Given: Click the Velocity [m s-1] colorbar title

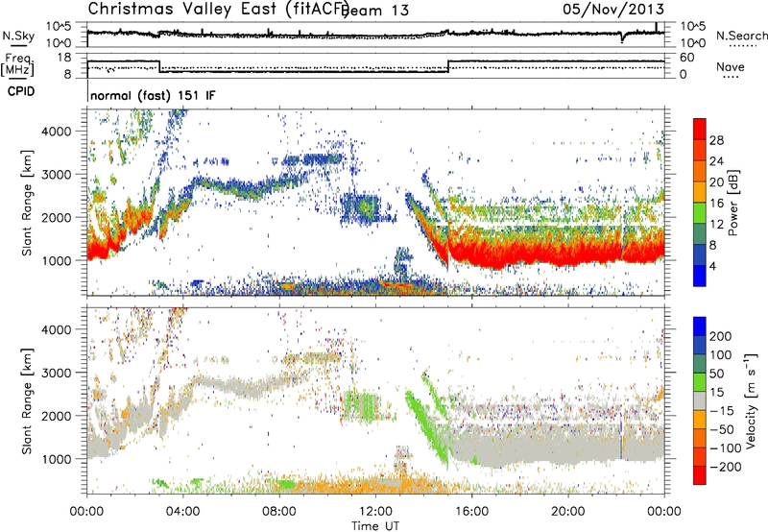Looking at the screenshot, I should (751, 400).
